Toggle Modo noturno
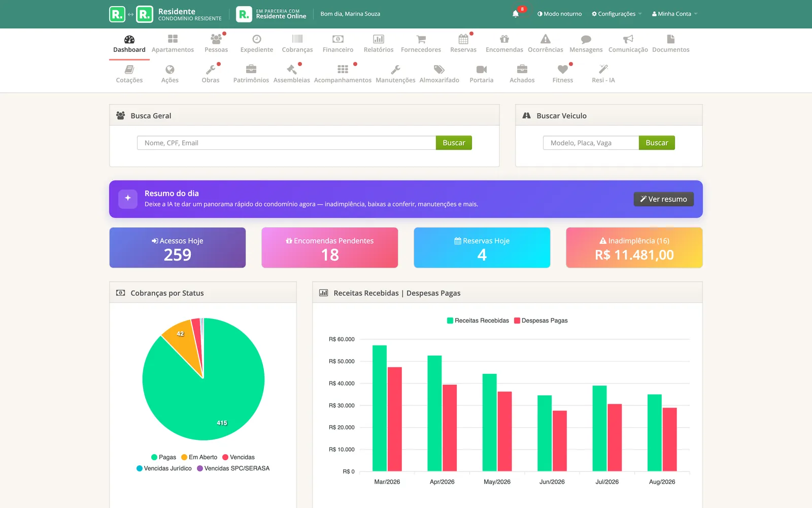Viewport: 812px width, 508px height. (x=559, y=14)
